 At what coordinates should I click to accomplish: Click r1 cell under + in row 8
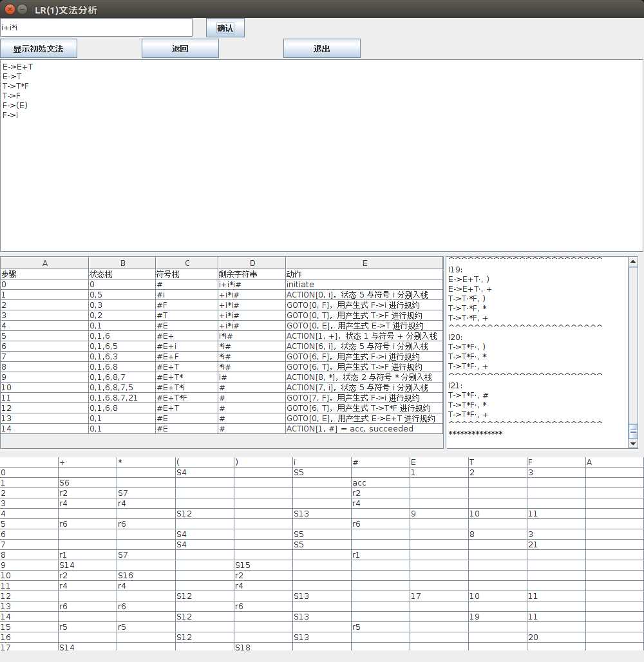click(88, 554)
